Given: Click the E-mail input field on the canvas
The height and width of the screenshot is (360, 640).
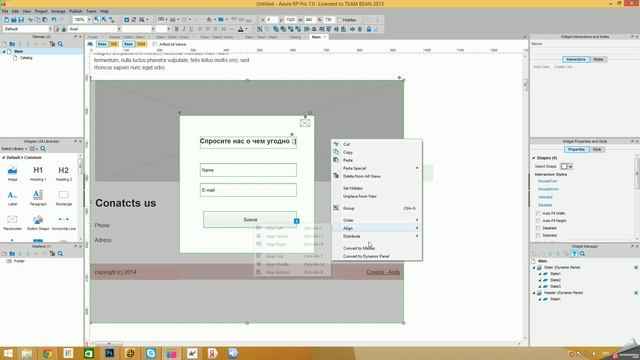Looking at the screenshot, I should click(x=248, y=190).
